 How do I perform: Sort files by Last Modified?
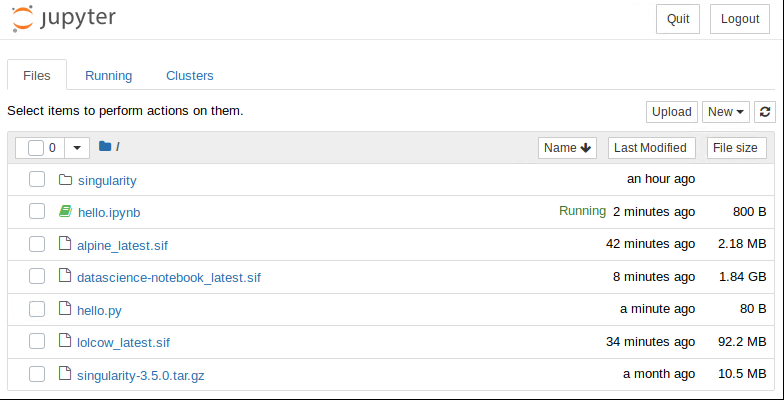[652, 148]
